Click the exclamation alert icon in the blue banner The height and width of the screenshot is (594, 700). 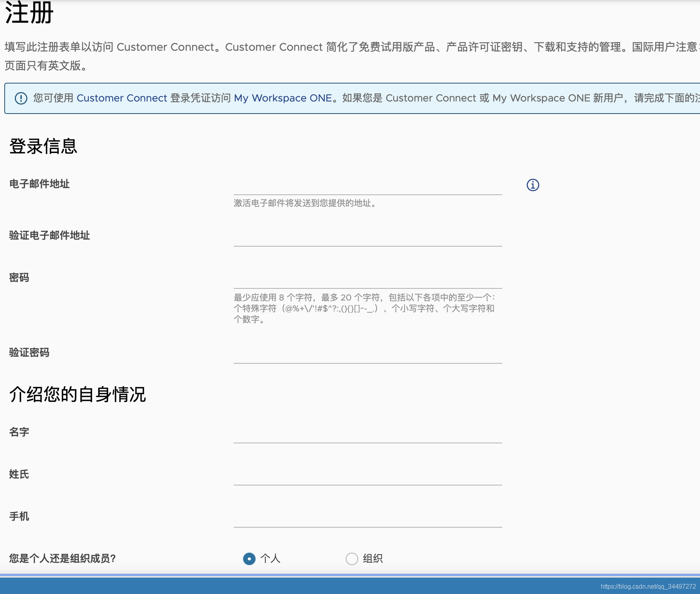(21, 98)
